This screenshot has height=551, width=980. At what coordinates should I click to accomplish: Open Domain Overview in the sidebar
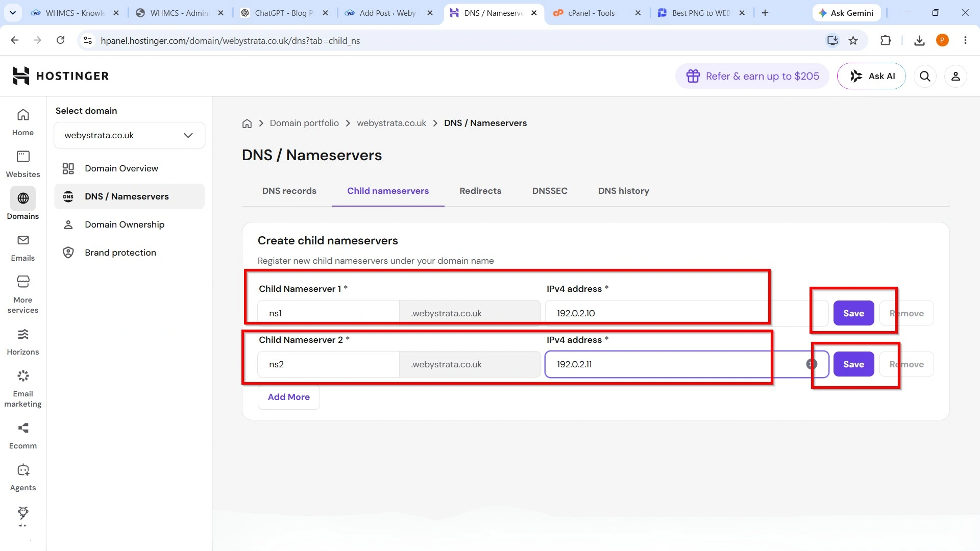click(129, 168)
